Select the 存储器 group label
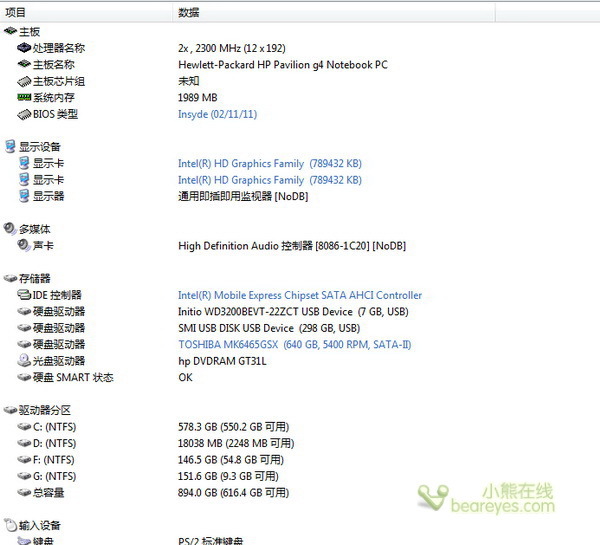600x545 pixels. coord(35,278)
